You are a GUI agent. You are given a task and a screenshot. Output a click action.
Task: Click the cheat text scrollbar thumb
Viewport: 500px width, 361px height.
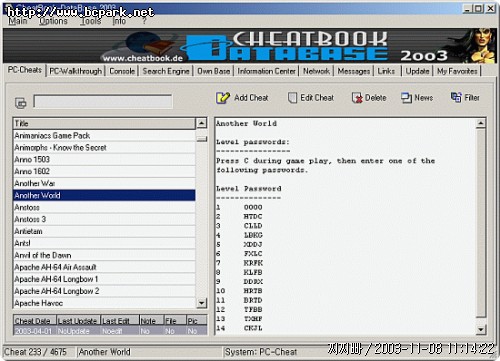pos(480,223)
